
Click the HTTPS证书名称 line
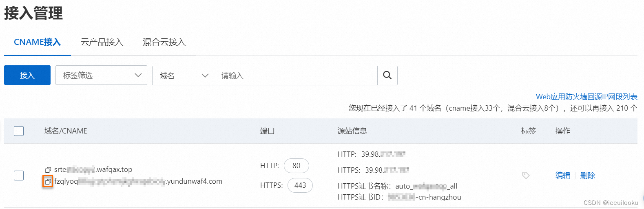(398, 186)
